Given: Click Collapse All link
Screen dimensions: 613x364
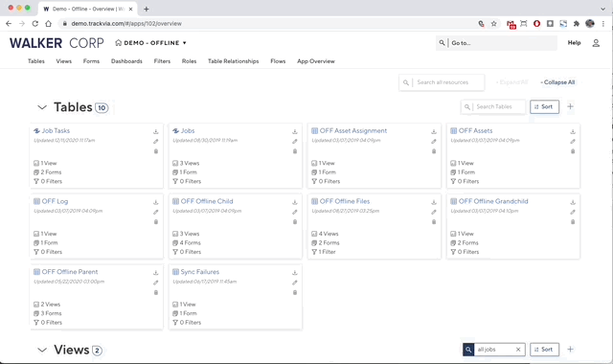Looking at the screenshot, I should (557, 82).
